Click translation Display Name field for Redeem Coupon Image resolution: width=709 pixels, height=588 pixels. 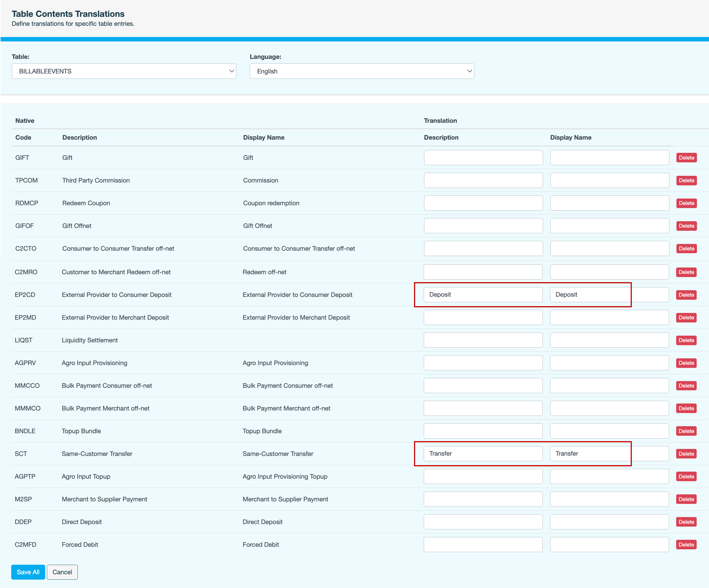click(609, 203)
